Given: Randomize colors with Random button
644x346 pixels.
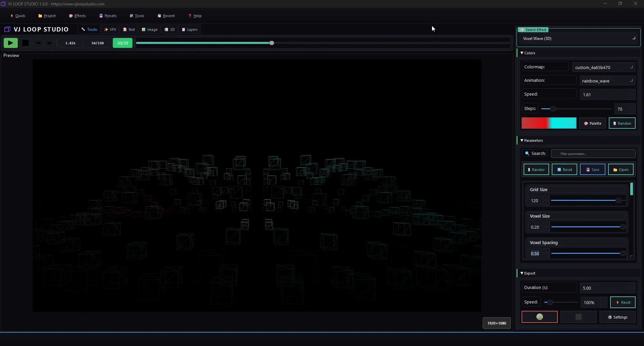Looking at the screenshot, I should click(x=622, y=123).
